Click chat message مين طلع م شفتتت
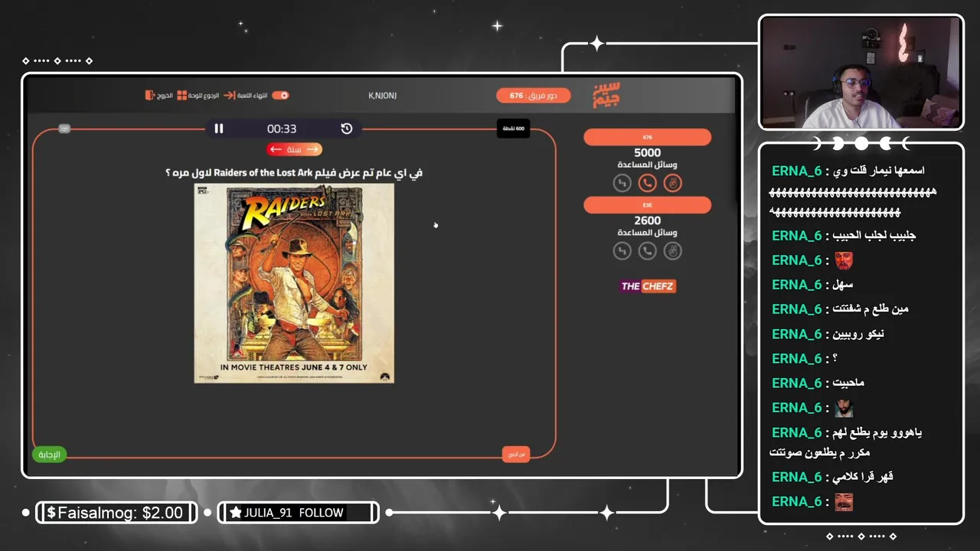980x551 pixels. click(871, 309)
